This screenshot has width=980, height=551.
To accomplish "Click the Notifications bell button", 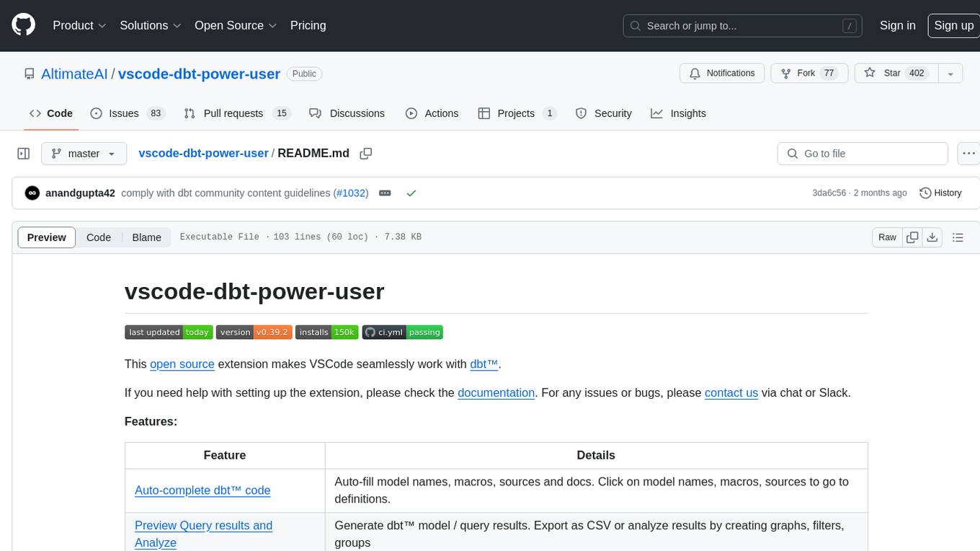I will pos(722,73).
